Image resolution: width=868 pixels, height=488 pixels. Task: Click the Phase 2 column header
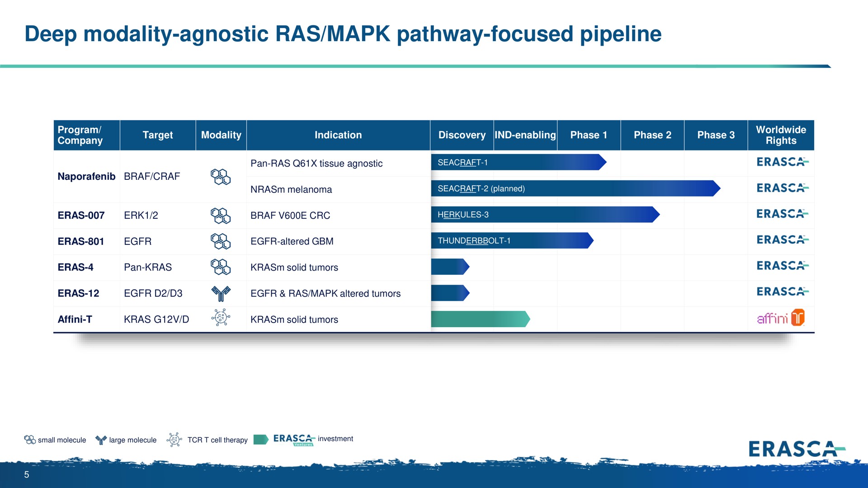(652, 135)
